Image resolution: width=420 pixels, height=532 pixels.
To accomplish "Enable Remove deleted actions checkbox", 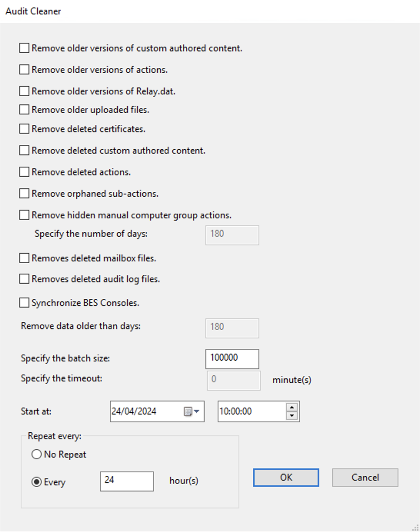I will click(24, 172).
